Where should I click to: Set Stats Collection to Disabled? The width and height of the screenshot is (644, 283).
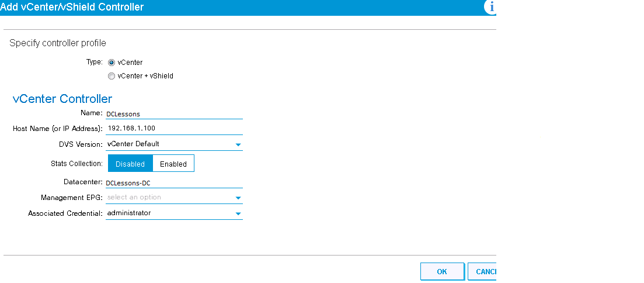pyautogui.click(x=130, y=163)
